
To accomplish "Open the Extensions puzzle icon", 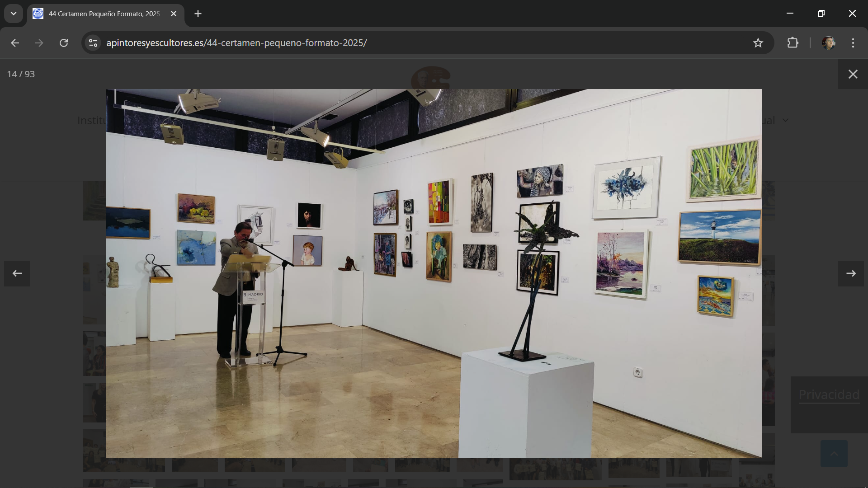I will pos(793,43).
